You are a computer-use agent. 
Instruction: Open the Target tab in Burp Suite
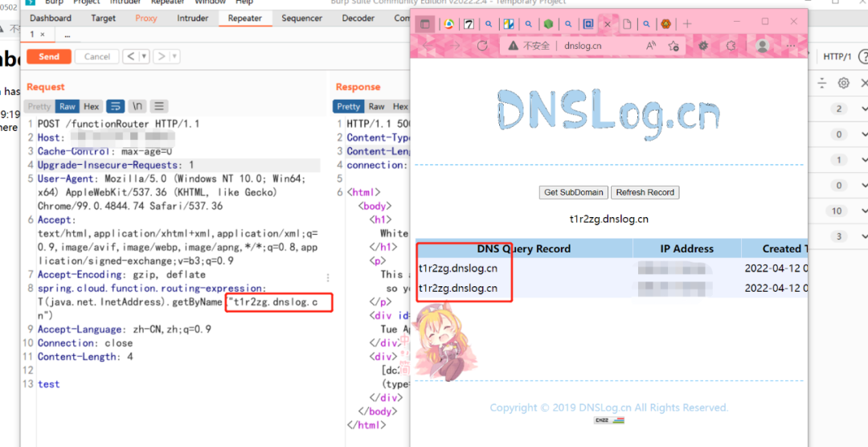[x=103, y=18]
